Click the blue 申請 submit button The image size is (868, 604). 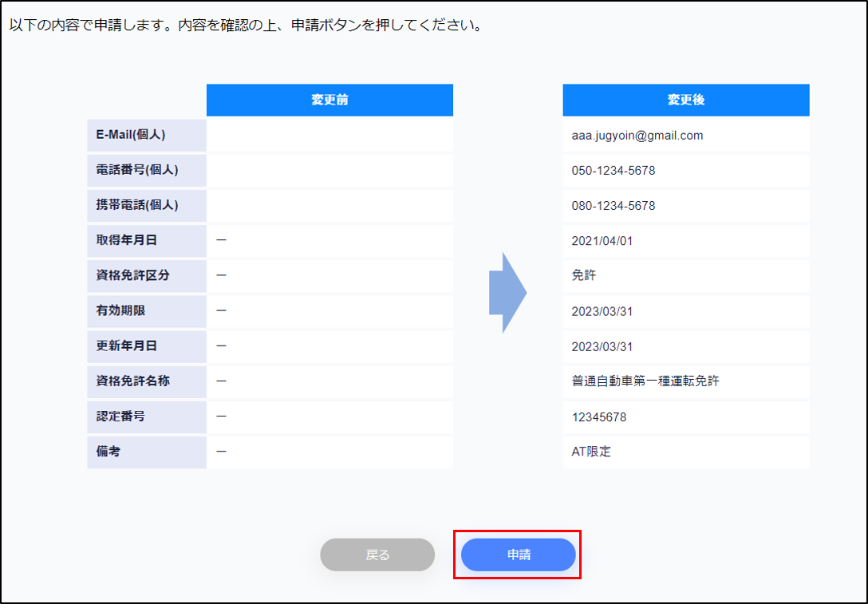pos(518,555)
